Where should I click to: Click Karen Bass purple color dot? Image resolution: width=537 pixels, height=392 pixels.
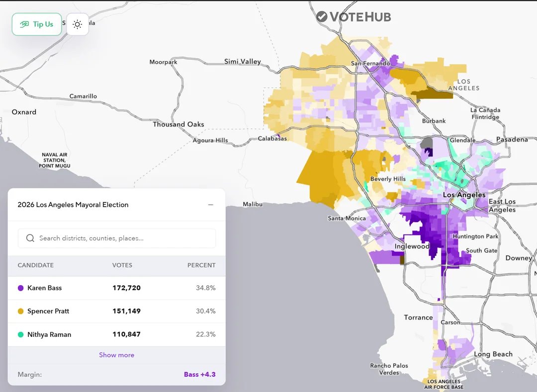[x=20, y=288]
